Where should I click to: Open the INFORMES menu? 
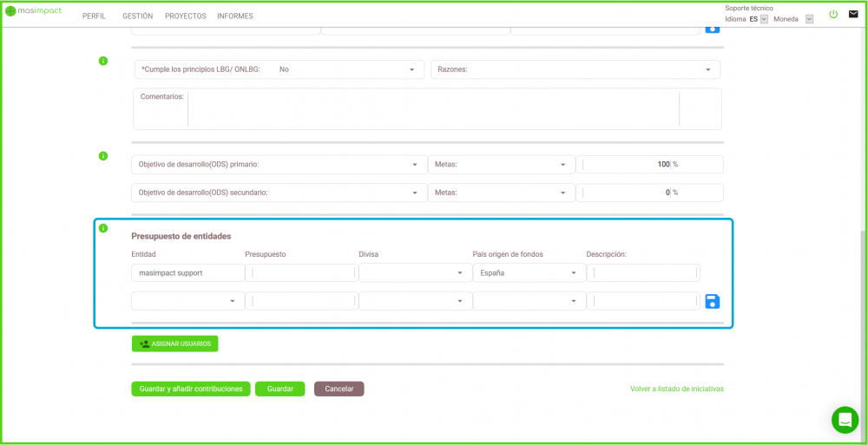pyautogui.click(x=235, y=16)
